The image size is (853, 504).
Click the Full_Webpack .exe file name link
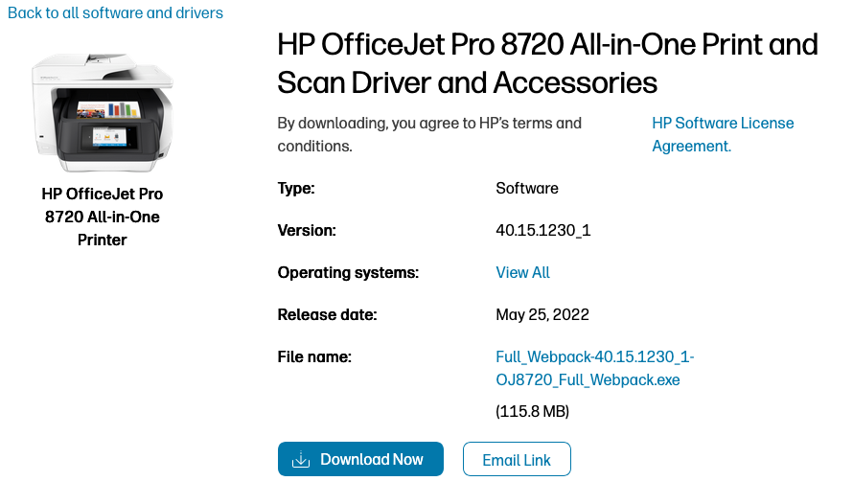pyautogui.click(x=594, y=368)
